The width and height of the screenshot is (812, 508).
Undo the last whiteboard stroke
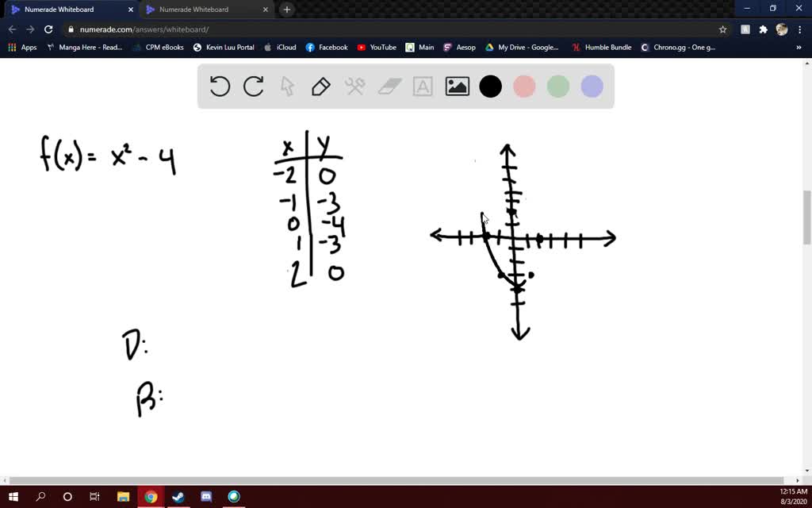click(220, 87)
